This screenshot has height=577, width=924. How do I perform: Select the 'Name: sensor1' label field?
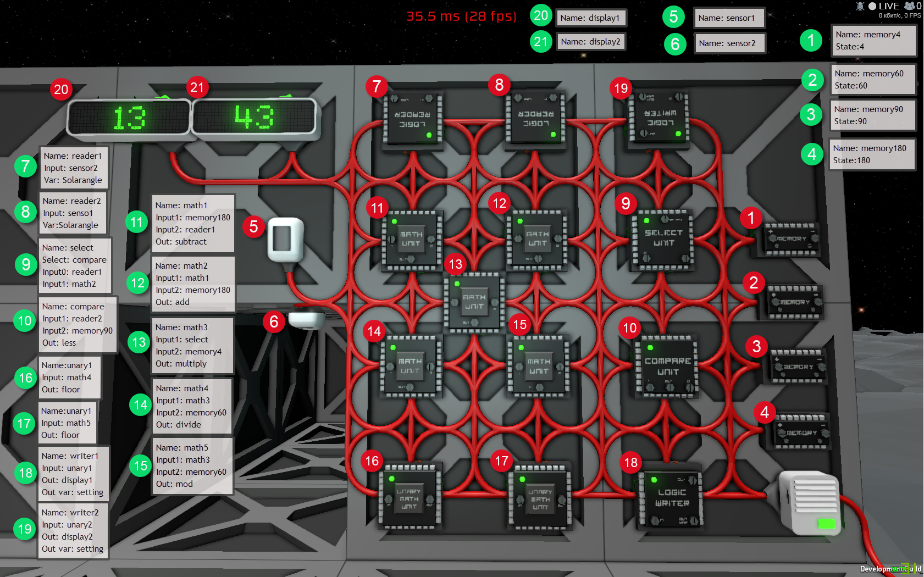[x=729, y=18]
